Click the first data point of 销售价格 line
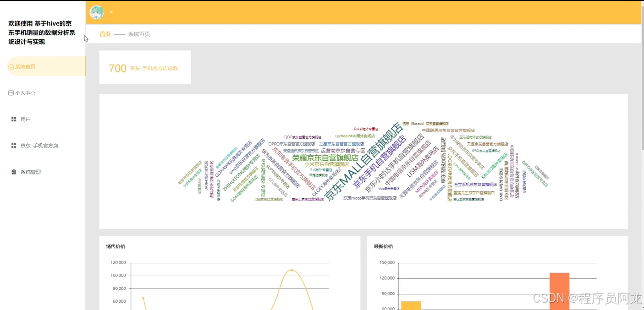 click(143, 298)
